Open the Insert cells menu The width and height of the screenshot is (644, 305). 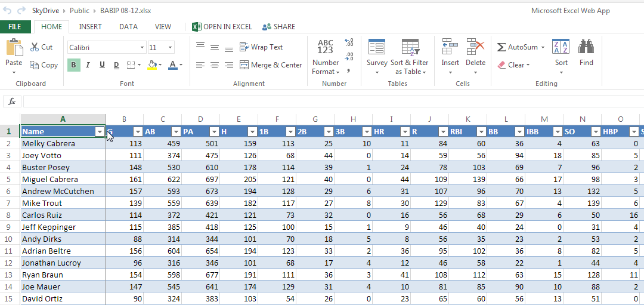[x=450, y=57]
